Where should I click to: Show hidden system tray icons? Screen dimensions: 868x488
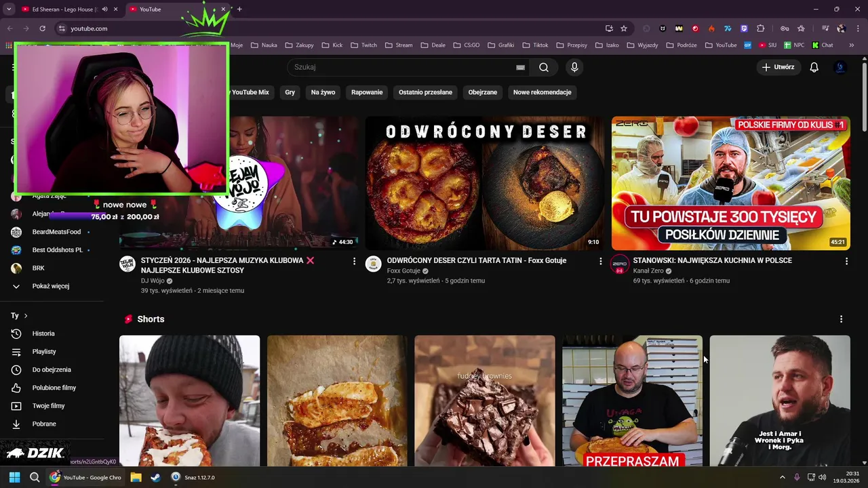click(782, 477)
